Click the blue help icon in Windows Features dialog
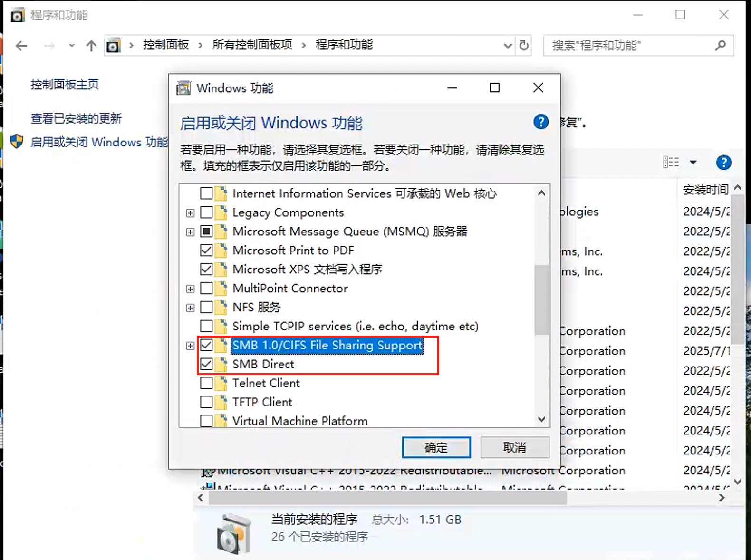 pos(541,122)
